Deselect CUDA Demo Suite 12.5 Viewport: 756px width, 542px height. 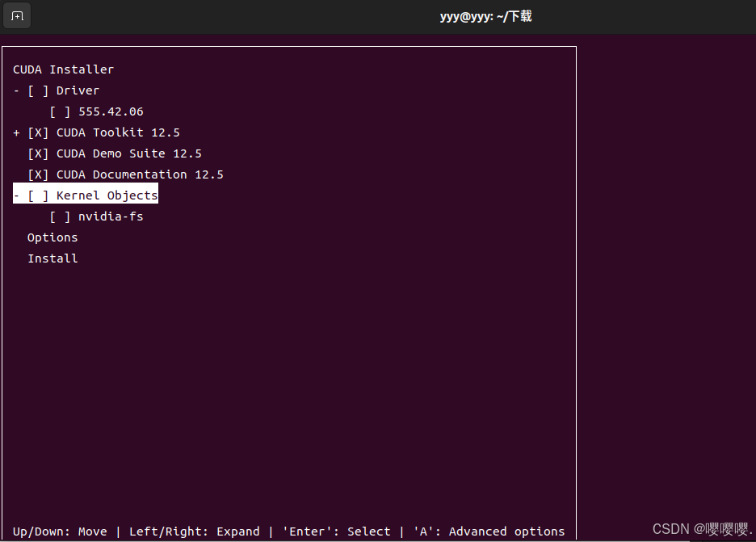(37, 153)
